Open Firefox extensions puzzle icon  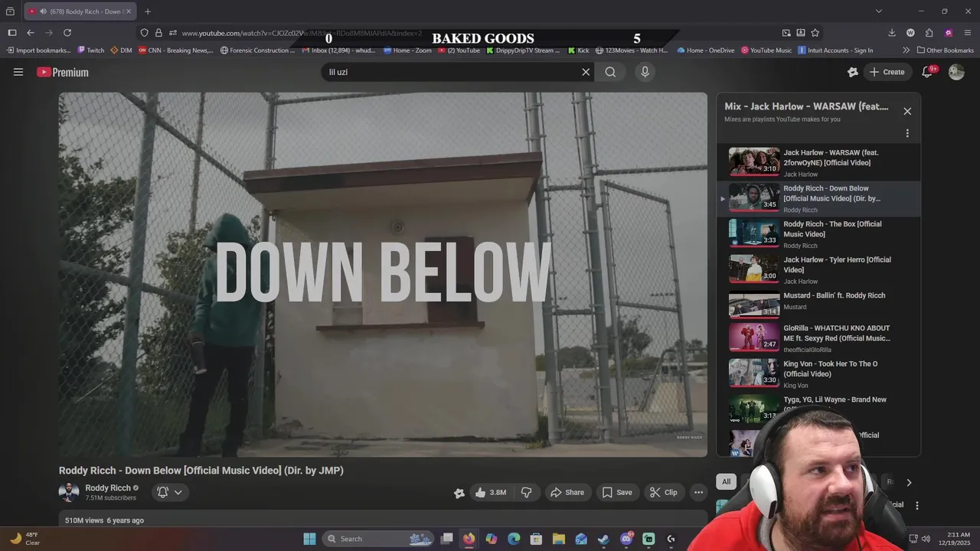click(x=929, y=33)
